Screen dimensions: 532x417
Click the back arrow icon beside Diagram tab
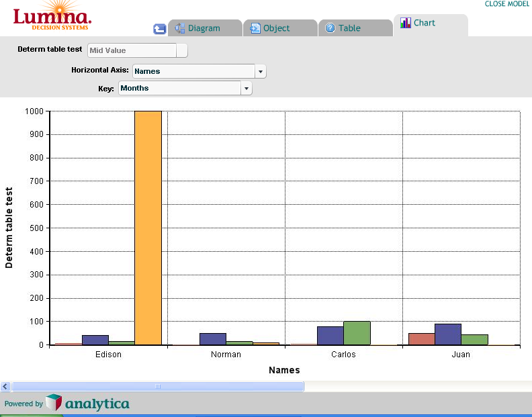pyautogui.click(x=160, y=29)
